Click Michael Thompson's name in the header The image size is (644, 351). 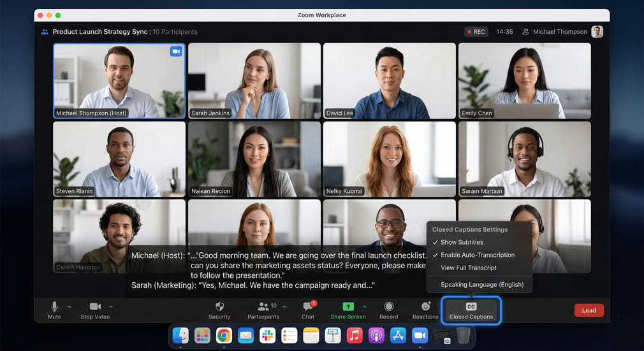coord(560,32)
